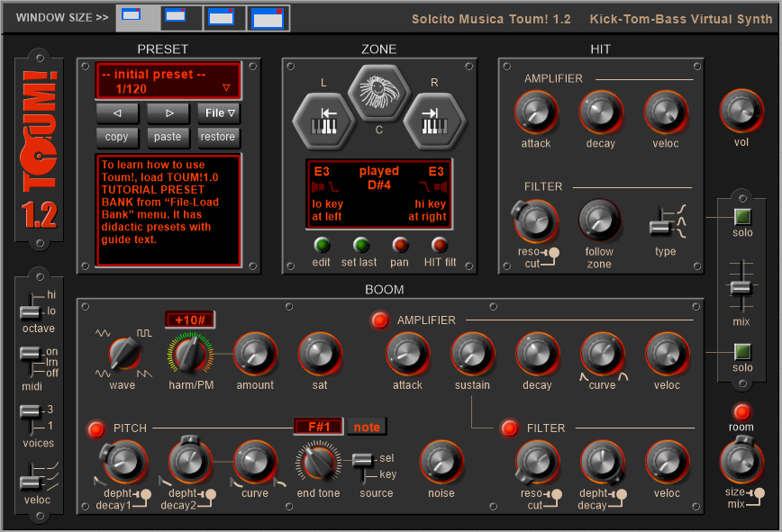Toggle the BOOM filter LED
The image size is (782, 532).
(509, 428)
